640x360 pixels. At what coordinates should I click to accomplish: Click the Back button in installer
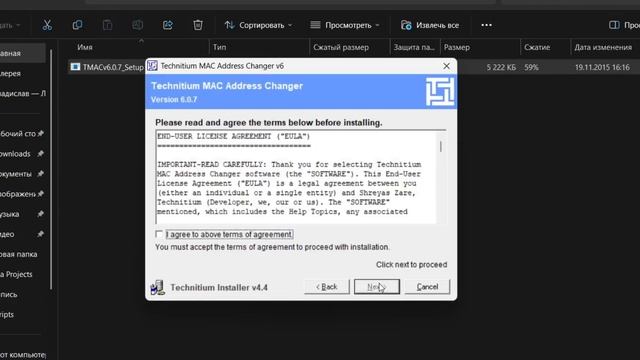click(327, 287)
